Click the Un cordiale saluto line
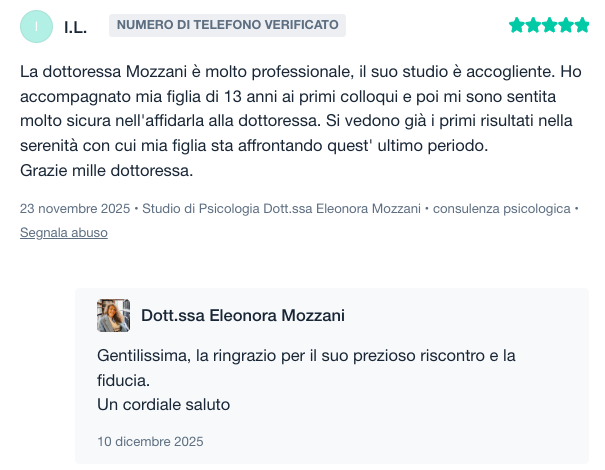This screenshot has width=605, height=470. [x=164, y=405]
